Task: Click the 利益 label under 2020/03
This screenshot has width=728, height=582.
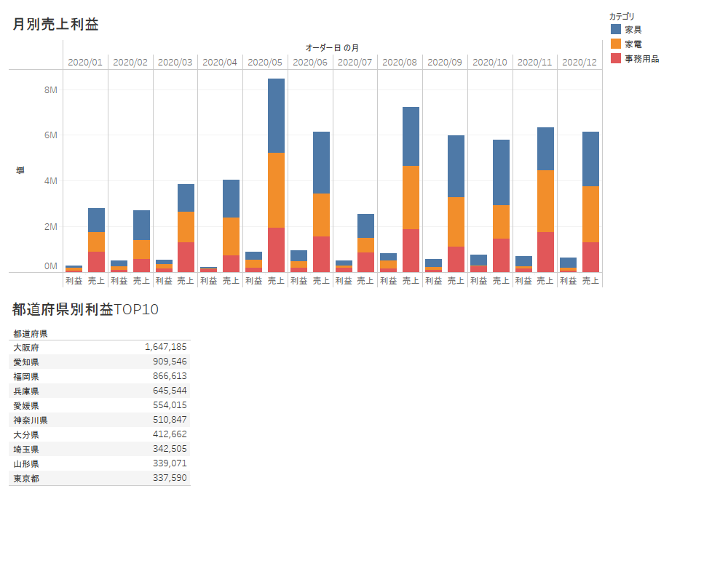Action: click(164, 280)
